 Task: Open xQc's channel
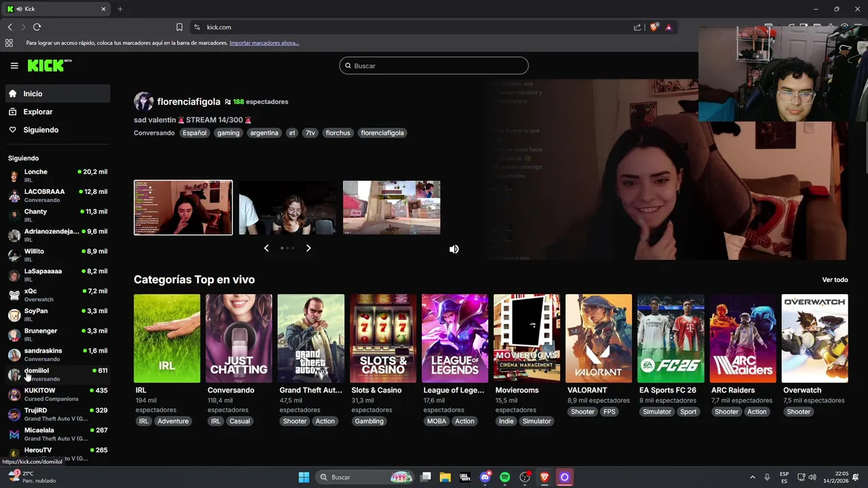[58, 295]
